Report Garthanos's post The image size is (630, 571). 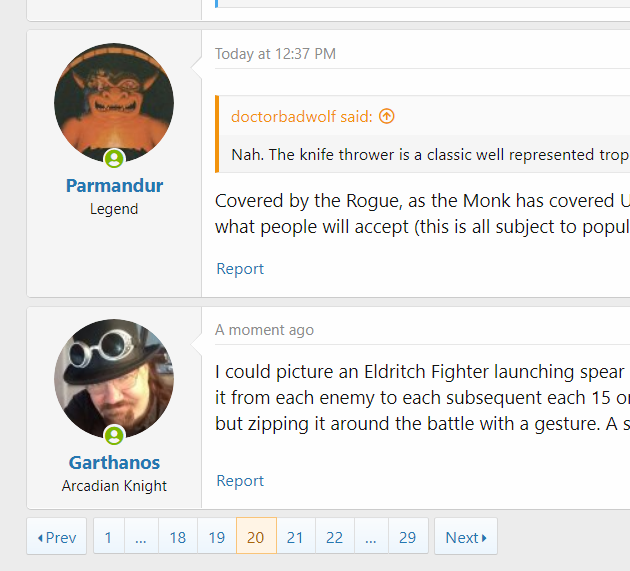pyautogui.click(x=240, y=481)
